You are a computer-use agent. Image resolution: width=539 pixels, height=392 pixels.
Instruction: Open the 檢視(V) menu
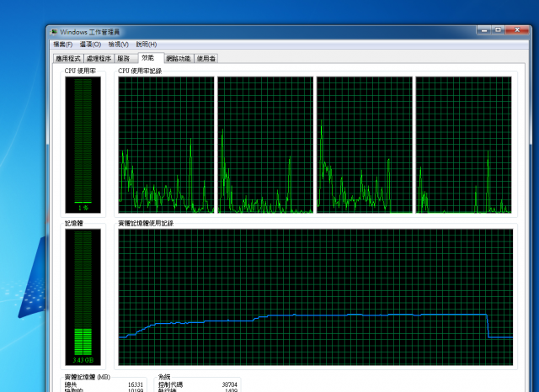coord(118,45)
